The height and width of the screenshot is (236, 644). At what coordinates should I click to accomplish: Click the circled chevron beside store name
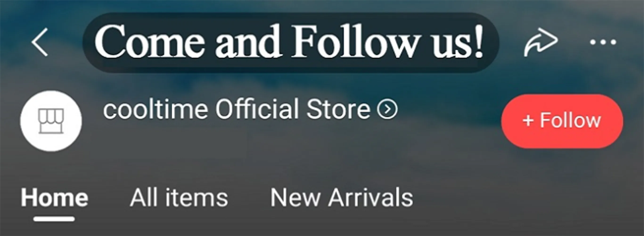pos(387,109)
